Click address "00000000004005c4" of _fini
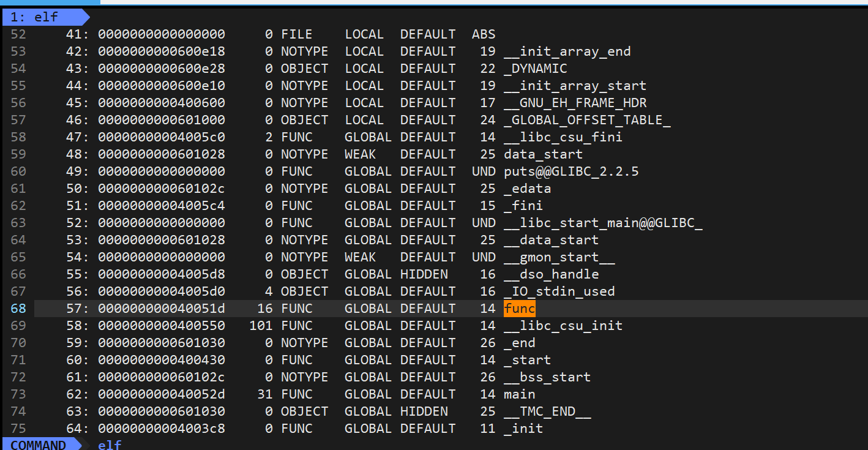Screen dimensions: 868x450 [162, 206]
